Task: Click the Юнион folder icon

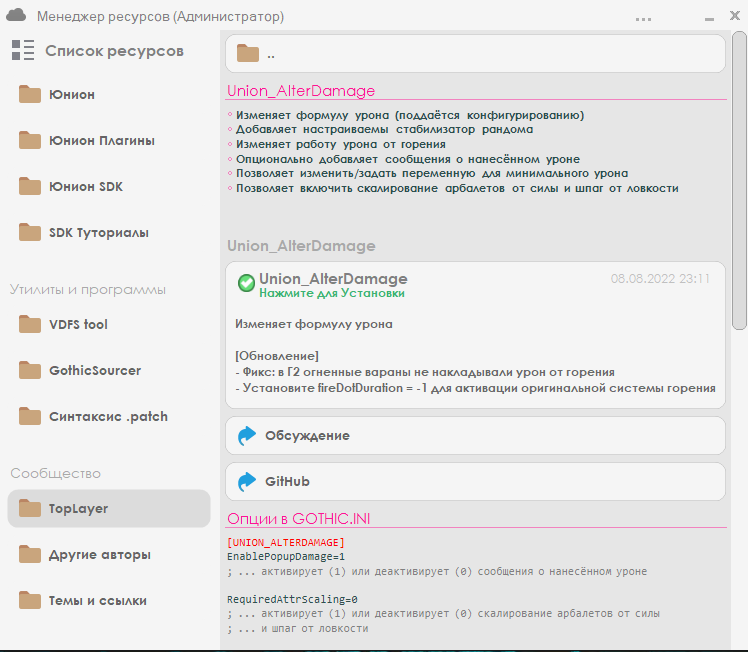Action: [x=30, y=94]
